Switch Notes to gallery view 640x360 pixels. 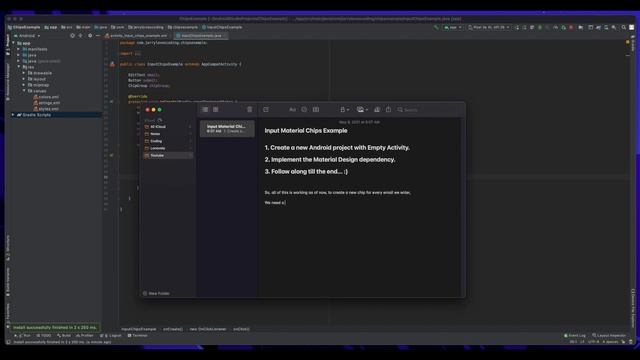click(216, 109)
